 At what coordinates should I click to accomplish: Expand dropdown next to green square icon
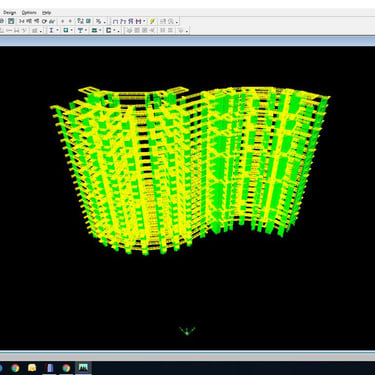pyautogui.click(x=72, y=30)
